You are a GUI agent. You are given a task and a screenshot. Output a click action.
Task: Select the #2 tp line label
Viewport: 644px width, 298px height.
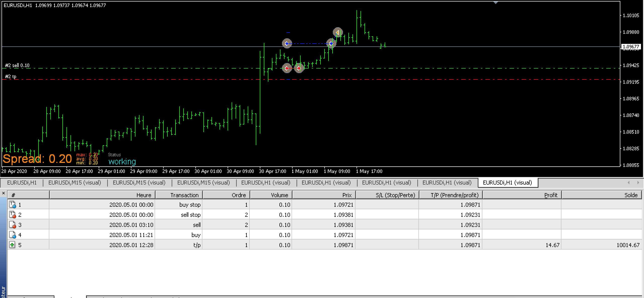(x=11, y=76)
